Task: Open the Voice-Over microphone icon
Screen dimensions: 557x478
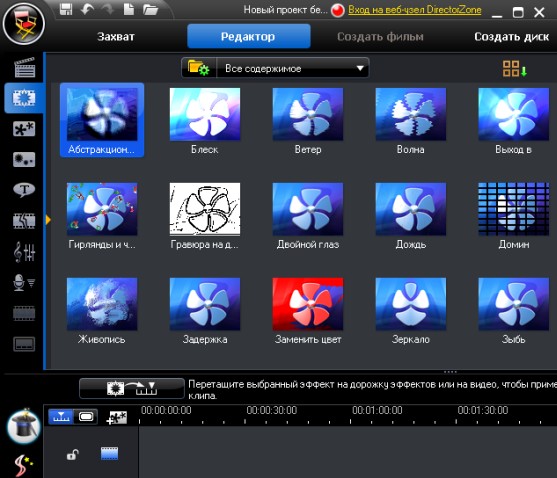Action: pyautogui.click(x=24, y=283)
